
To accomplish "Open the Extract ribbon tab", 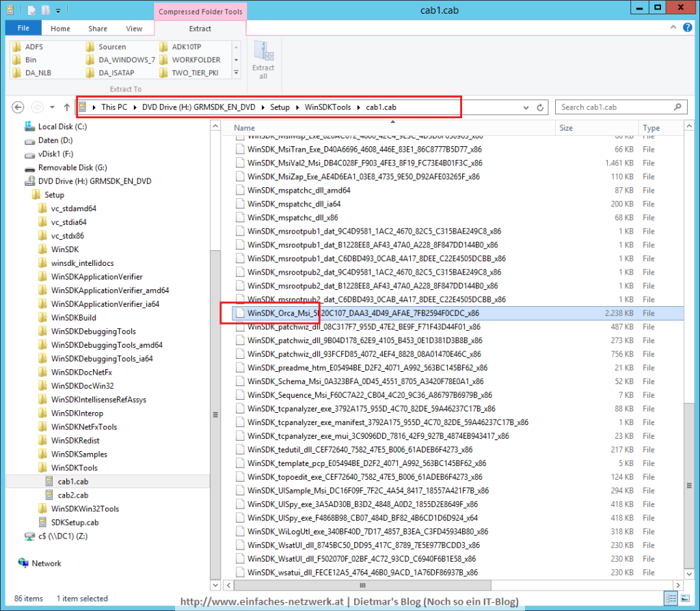I will pyautogui.click(x=200, y=28).
